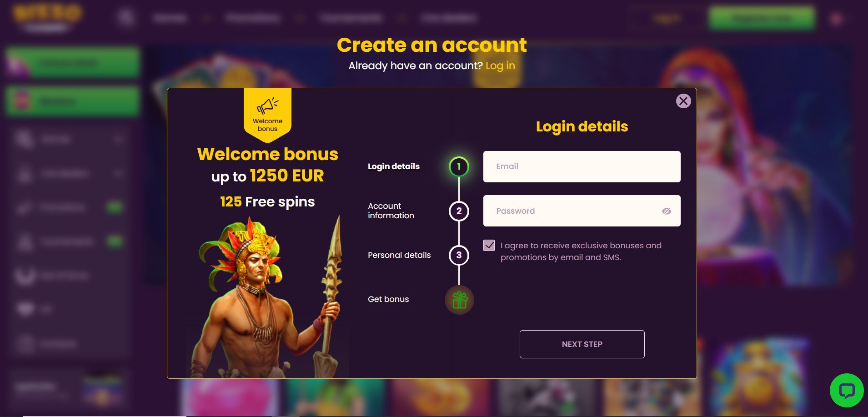Screen dimensions: 868x417
Task: Select step 3 circle indicator
Action: [459, 255]
